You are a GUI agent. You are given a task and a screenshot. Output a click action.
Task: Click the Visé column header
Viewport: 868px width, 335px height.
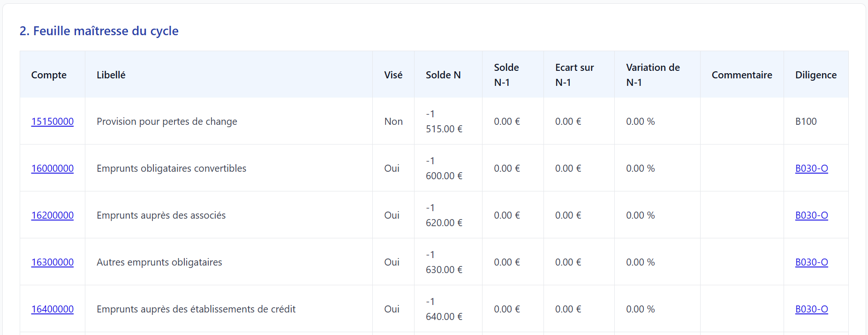click(393, 75)
